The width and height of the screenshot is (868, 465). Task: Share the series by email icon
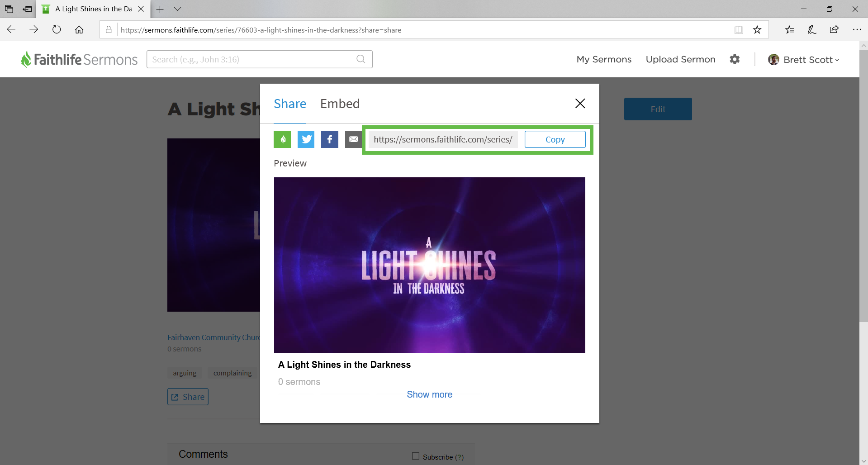point(353,139)
